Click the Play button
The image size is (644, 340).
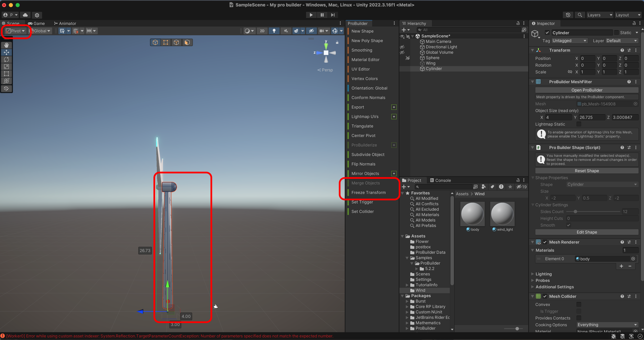(311, 15)
